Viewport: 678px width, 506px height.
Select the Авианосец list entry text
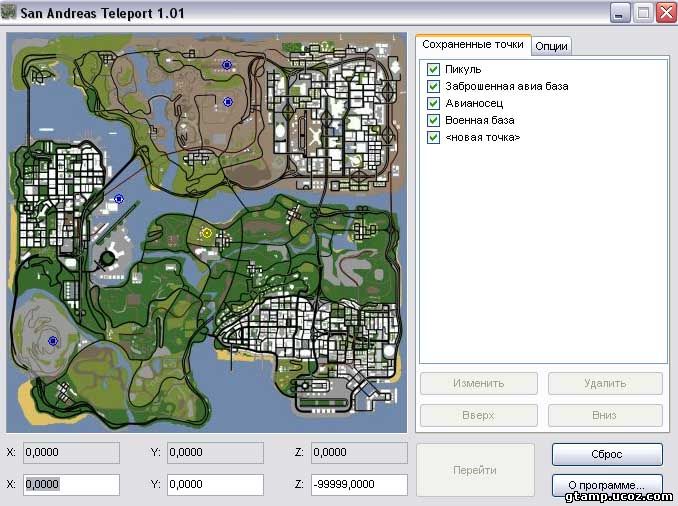[474, 103]
